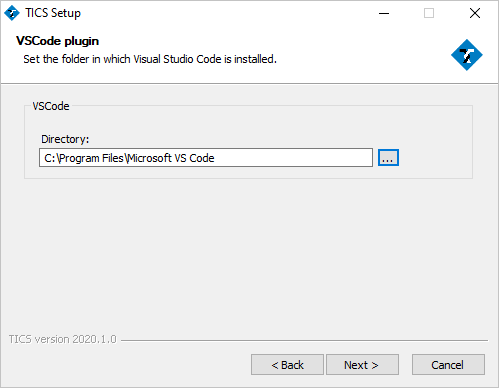Click the blank area below the VSCode group box
Viewport: 499px width, 388px height.
coord(249,253)
